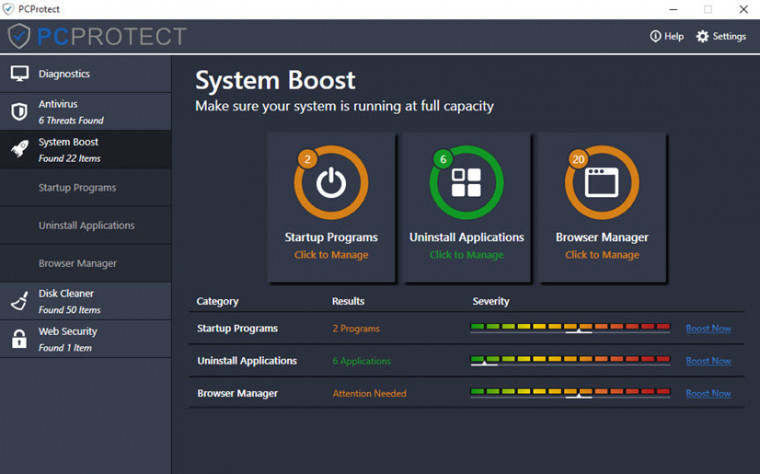Click the '6 Applications' result text
760x474 pixels.
coord(361,361)
